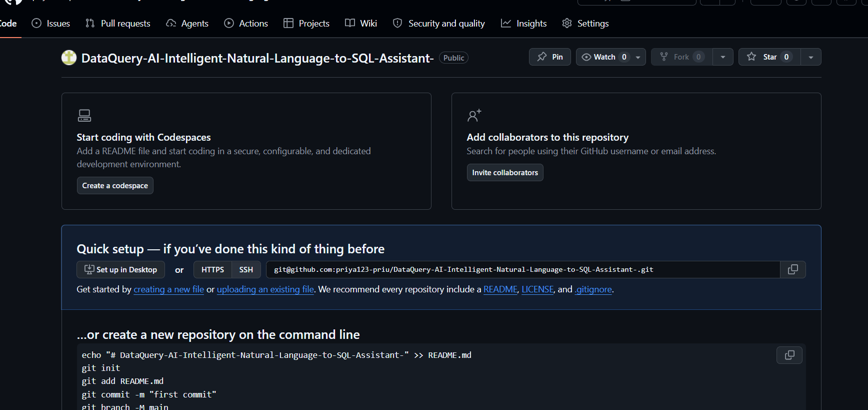Click the Projects table icon
The width and height of the screenshot is (868, 410).
[288, 23]
